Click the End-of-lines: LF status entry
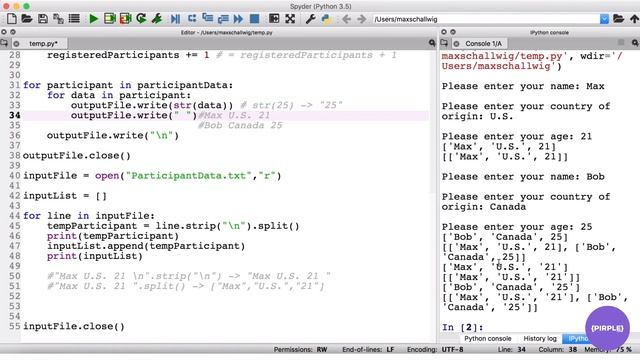This screenshot has height=360, width=640. (368, 350)
